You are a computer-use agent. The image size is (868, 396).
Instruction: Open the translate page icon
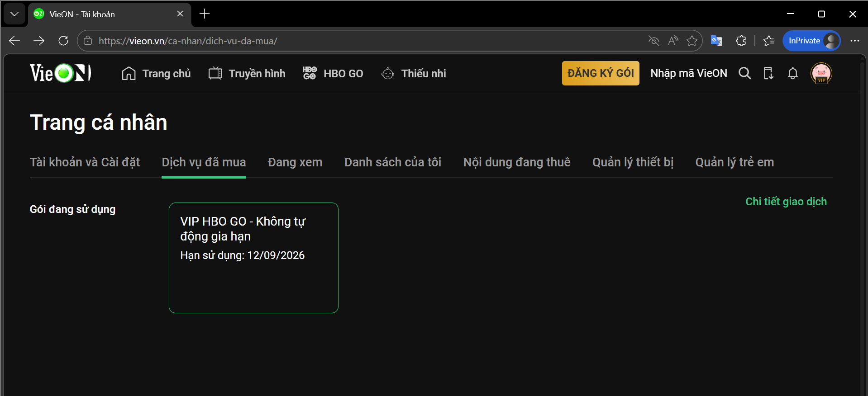click(716, 41)
